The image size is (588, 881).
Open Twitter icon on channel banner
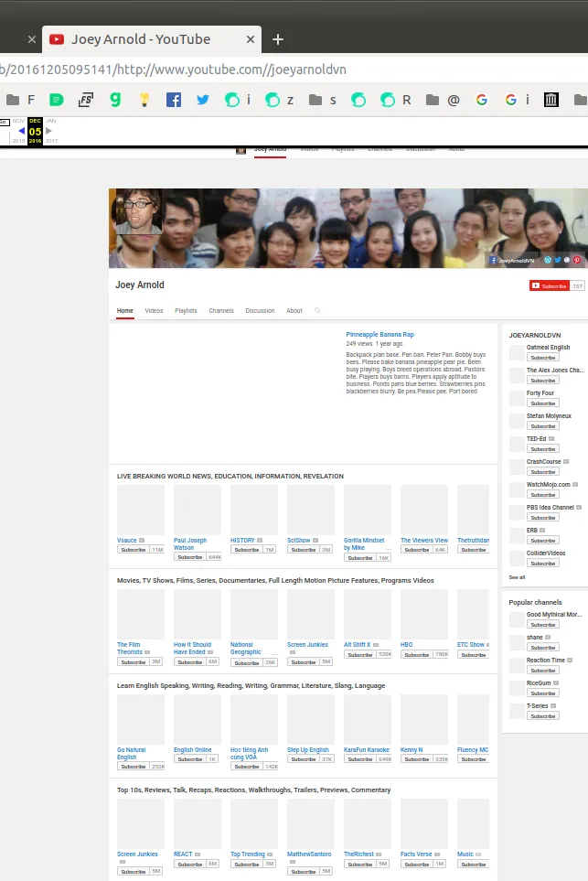point(557,260)
